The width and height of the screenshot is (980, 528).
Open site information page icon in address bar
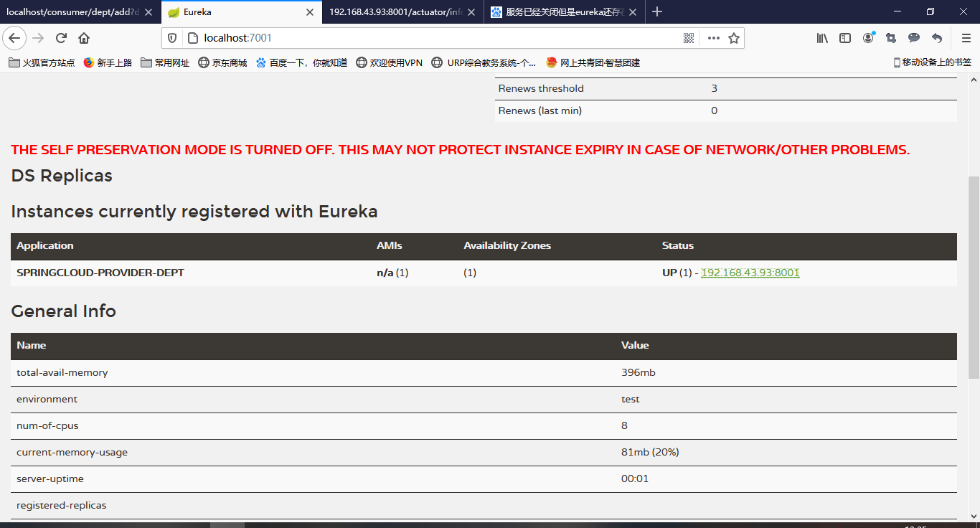click(x=192, y=38)
